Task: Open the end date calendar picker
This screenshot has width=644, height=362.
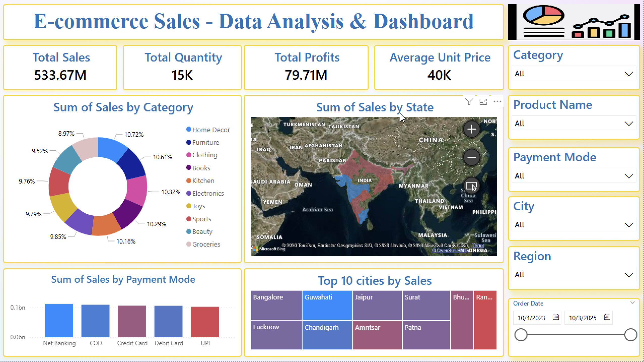Action: tap(607, 317)
